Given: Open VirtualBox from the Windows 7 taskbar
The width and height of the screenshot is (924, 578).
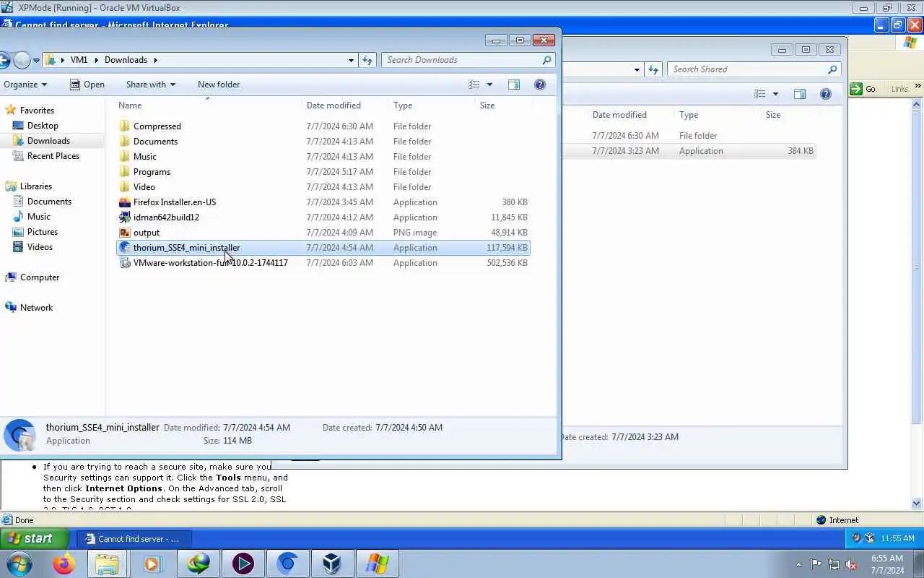Looking at the screenshot, I should tap(332, 563).
